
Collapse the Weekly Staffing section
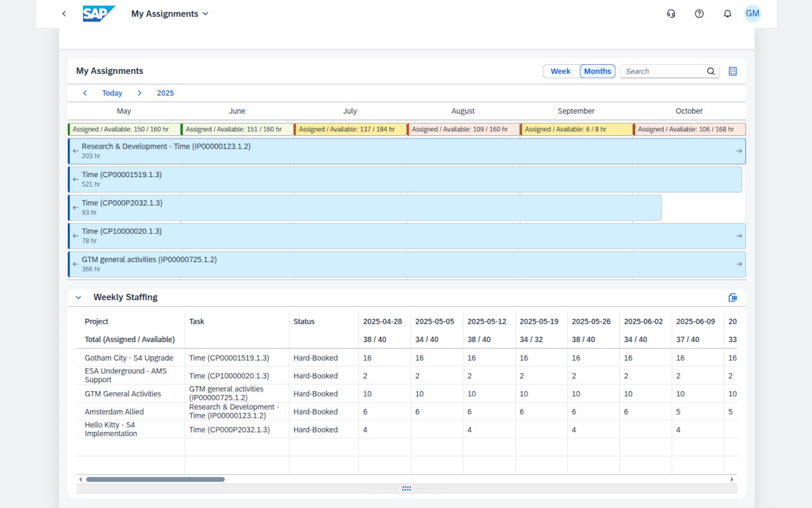(79, 297)
